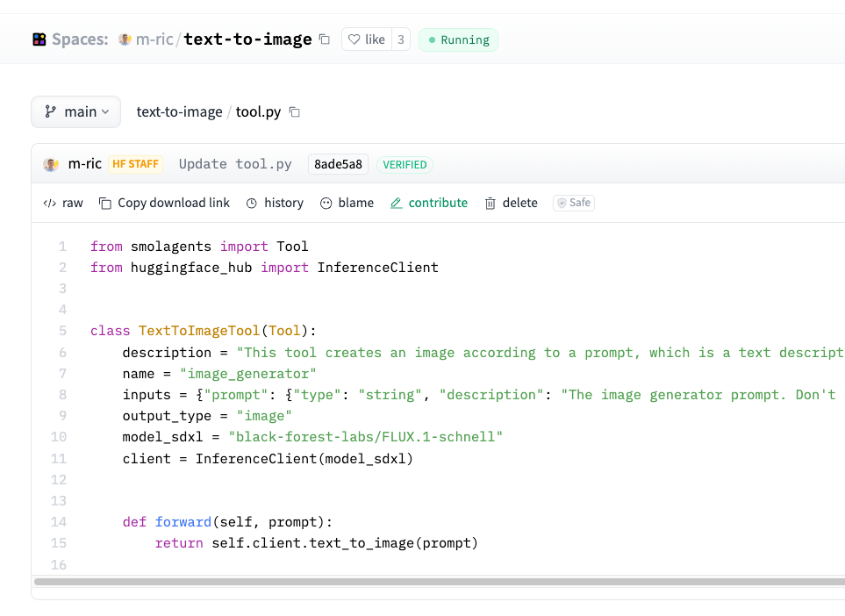Copy the Space name with copy icon
The width and height of the screenshot is (845, 616).
pos(325,39)
